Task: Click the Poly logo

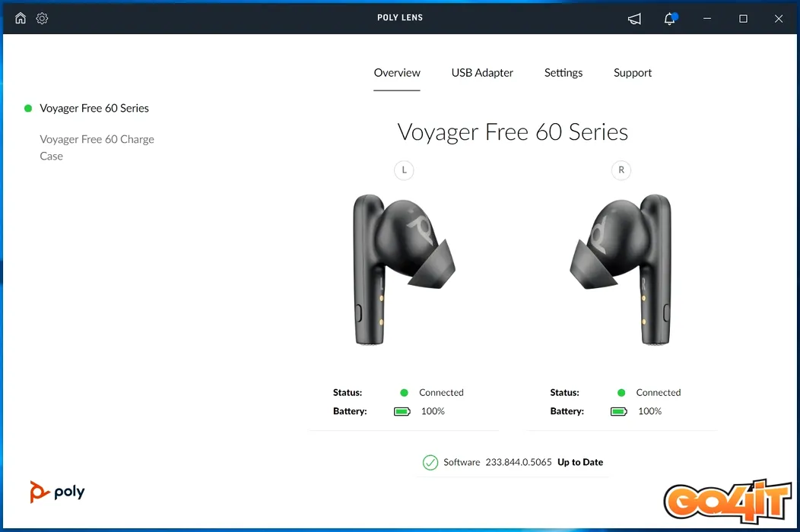Action: pos(57,492)
